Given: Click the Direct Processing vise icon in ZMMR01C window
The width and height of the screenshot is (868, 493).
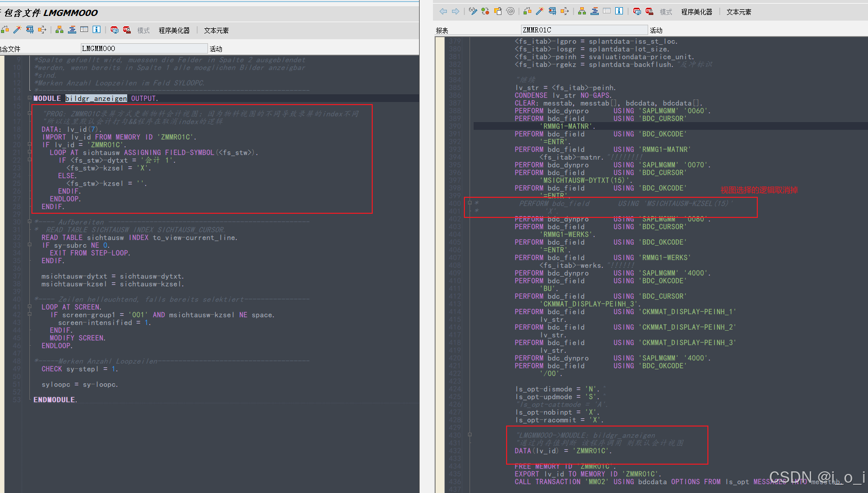Looking at the screenshot, I should (552, 11).
